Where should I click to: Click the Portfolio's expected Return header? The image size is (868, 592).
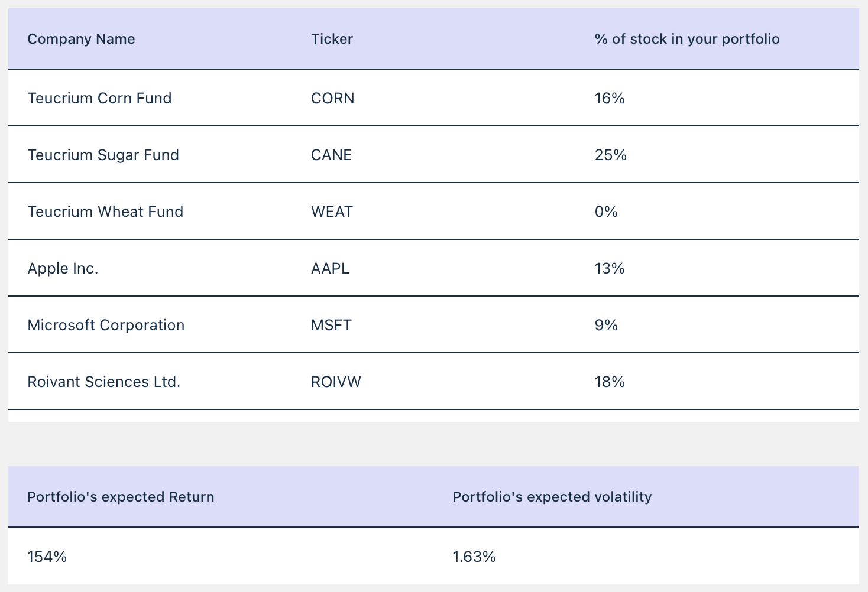point(121,497)
